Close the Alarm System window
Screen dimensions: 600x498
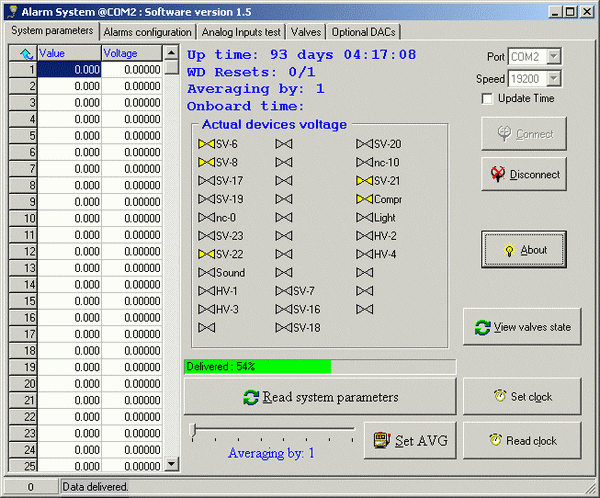[587, 12]
